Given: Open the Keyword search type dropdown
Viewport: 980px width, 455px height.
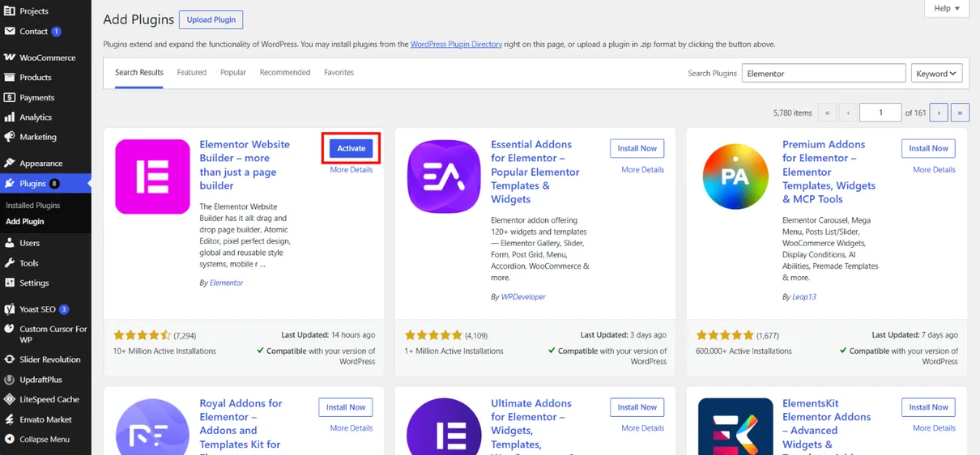Looking at the screenshot, I should click(x=936, y=73).
